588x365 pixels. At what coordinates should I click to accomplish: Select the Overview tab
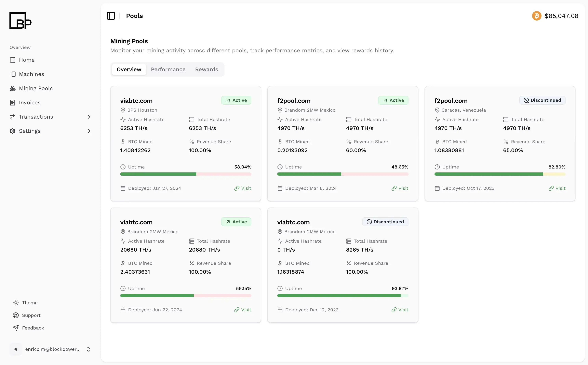[x=129, y=69]
